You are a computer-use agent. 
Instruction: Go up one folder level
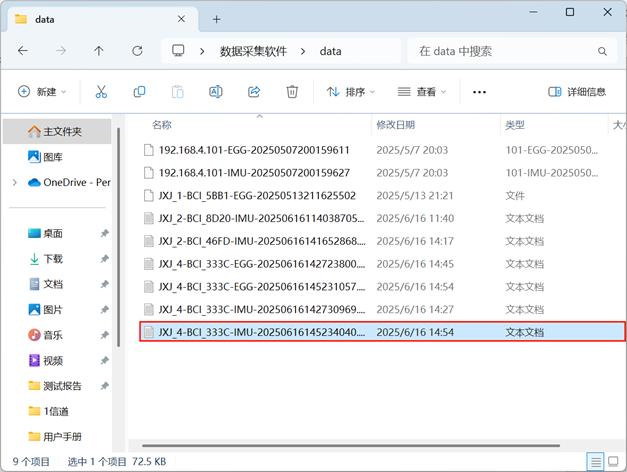click(99, 51)
